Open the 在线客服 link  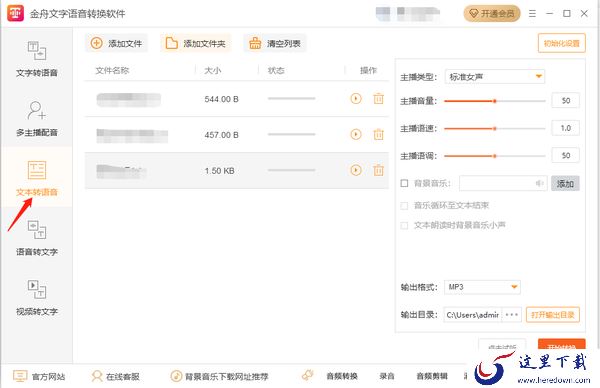point(116,377)
